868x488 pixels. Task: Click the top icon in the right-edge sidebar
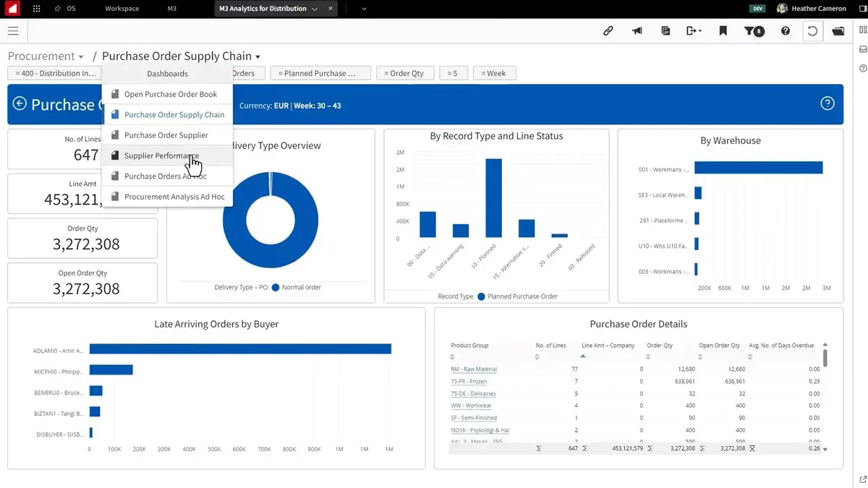863,31
